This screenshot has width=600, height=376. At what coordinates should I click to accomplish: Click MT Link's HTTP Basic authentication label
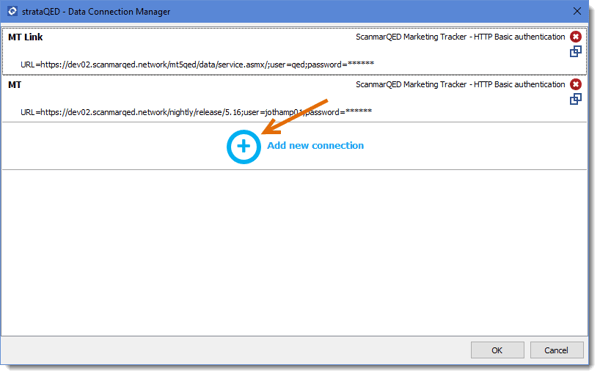(460, 37)
